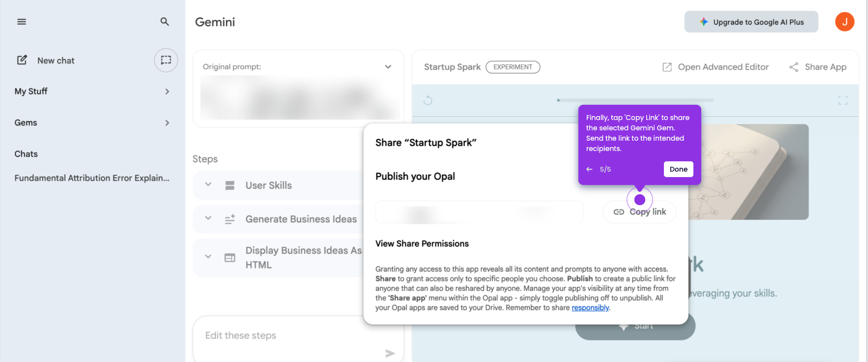Collapse the Original prompt dropdown
868x362 pixels.
point(388,67)
